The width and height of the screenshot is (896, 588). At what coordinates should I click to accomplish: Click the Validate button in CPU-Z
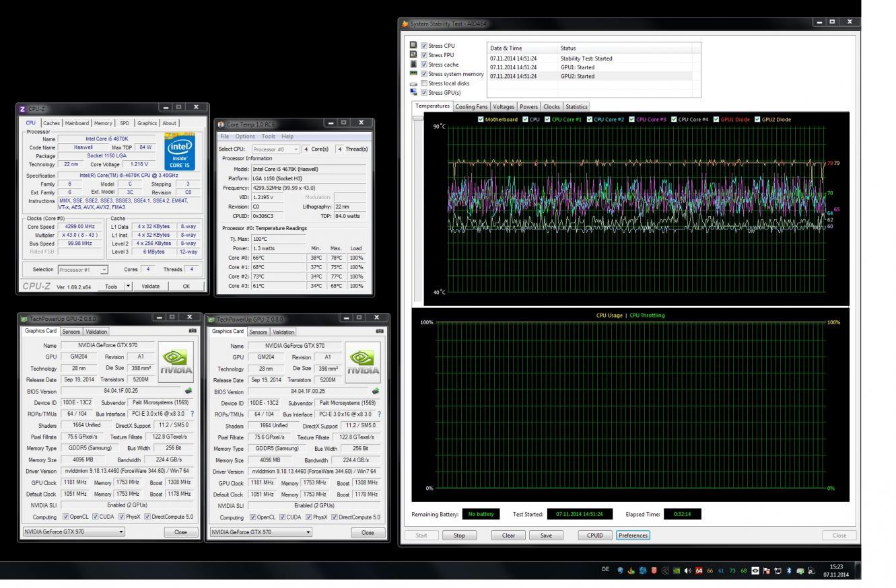click(x=150, y=286)
